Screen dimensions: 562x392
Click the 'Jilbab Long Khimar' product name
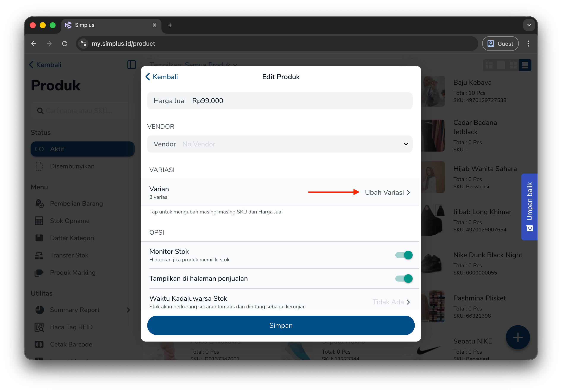482,212
